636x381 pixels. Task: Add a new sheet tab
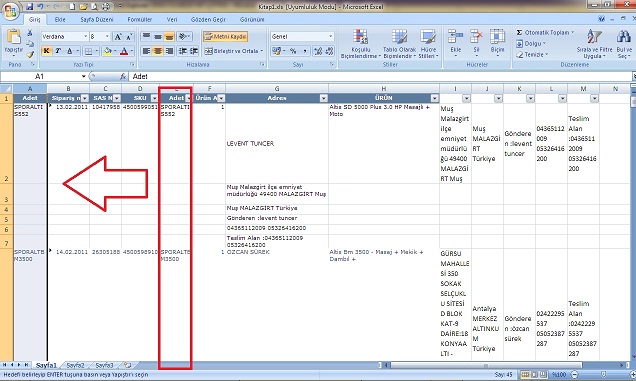127,365
